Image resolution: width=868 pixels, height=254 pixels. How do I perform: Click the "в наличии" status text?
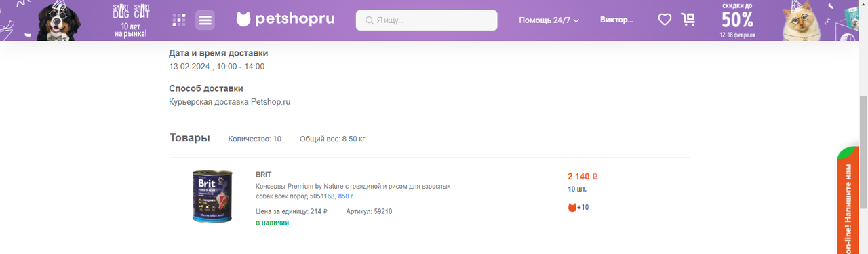tap(272, 223)
